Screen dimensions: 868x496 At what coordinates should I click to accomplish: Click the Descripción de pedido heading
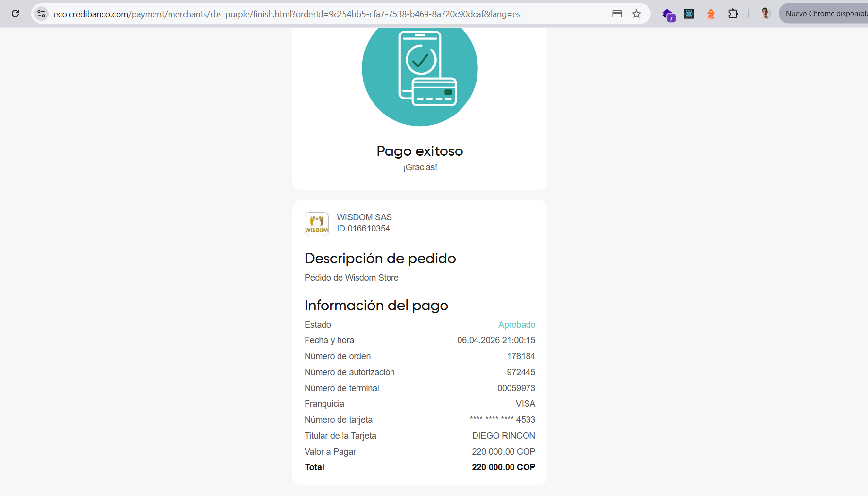point(380,258)
